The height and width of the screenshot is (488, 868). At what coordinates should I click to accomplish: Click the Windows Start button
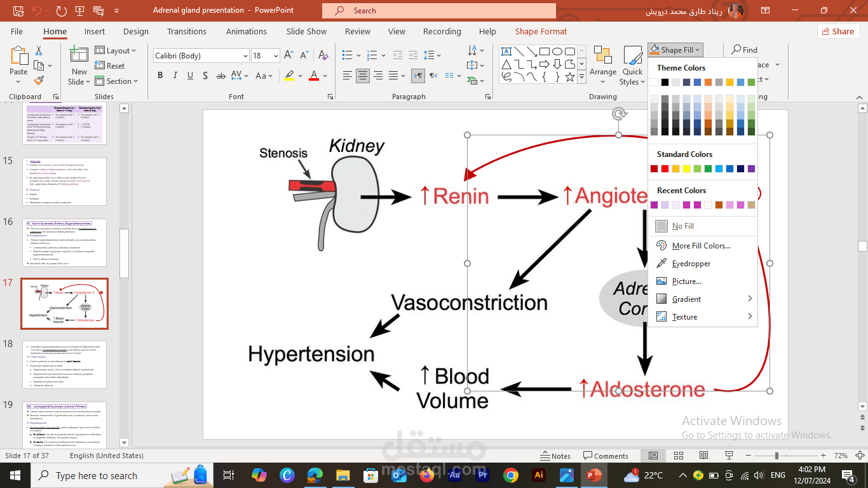coord(15,475)
